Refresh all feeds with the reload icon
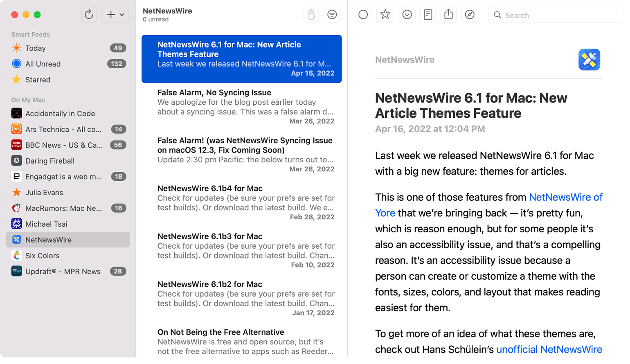 pos(89,15)
